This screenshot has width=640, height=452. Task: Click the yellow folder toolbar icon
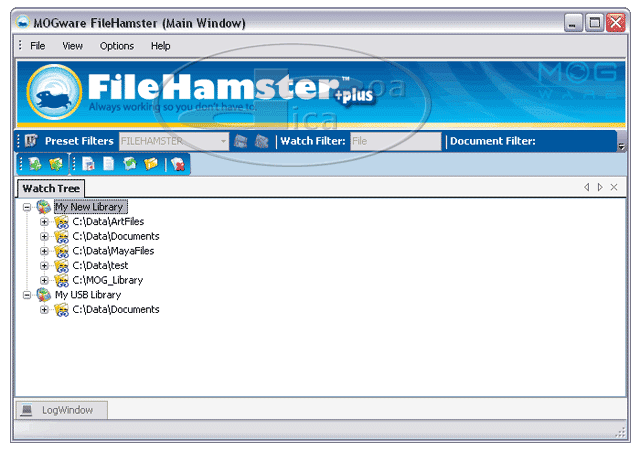[x=151, y=164]
